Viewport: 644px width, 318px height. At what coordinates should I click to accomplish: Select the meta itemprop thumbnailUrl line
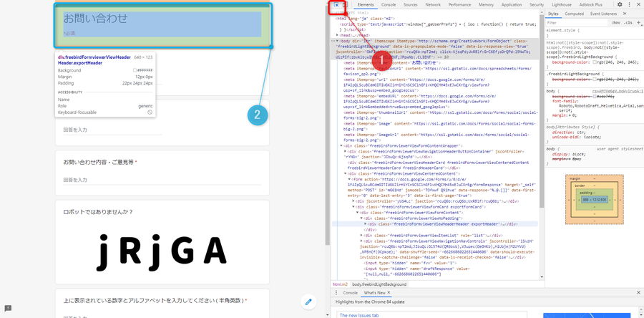point(440,115)
